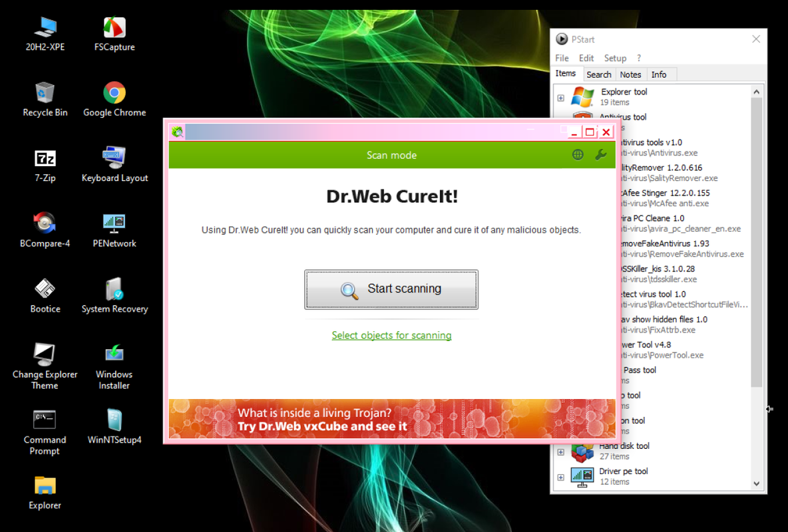This screenshot has width=788, height=532.
Task: Click the PStart title bar play icon
Action: coord(562,39)
